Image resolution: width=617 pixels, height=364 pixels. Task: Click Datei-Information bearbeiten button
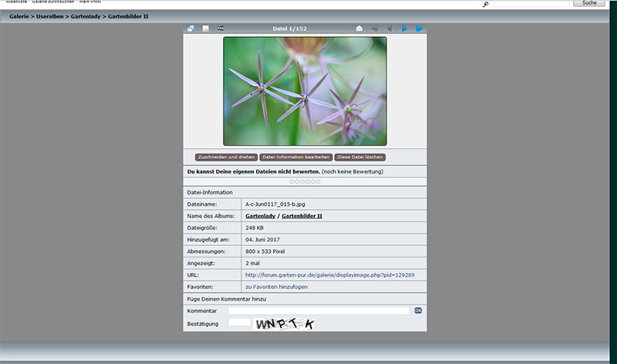296,157
